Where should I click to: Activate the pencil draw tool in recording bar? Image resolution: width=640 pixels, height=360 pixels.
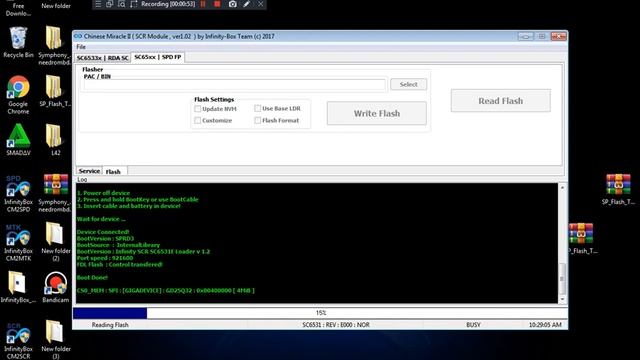(x=247, y=4)
